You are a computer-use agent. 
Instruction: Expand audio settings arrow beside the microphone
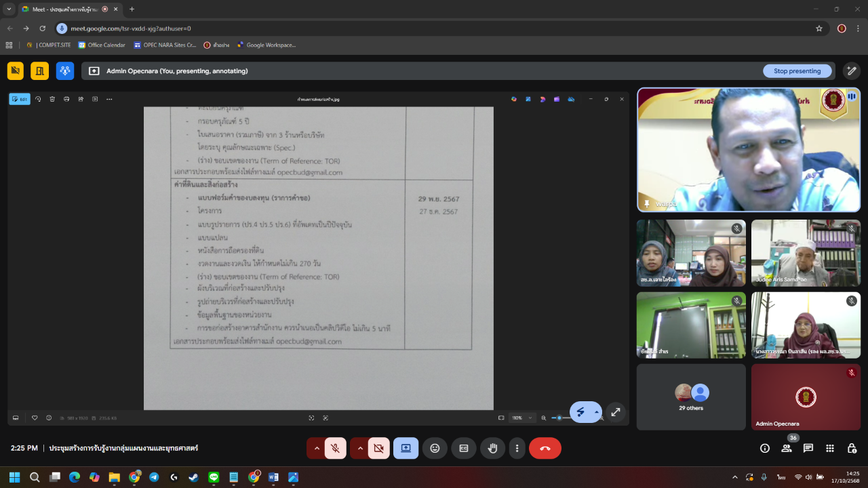[x=316, y=448]
